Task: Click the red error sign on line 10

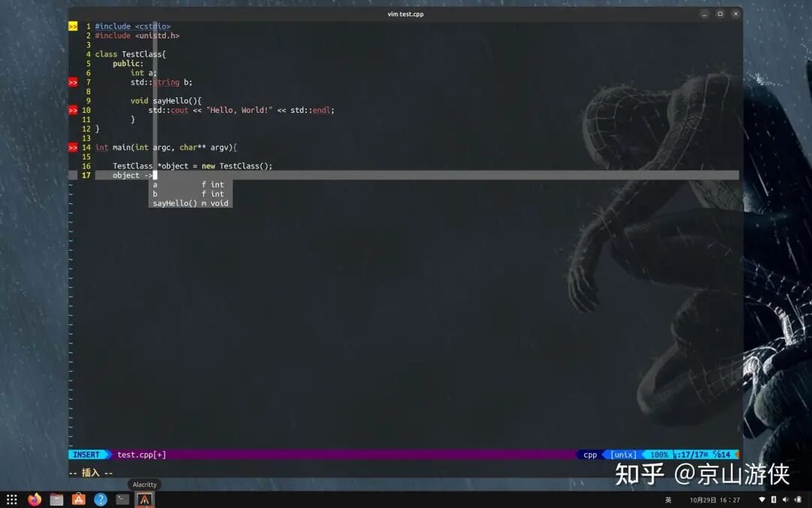Action: pos(73,110)
